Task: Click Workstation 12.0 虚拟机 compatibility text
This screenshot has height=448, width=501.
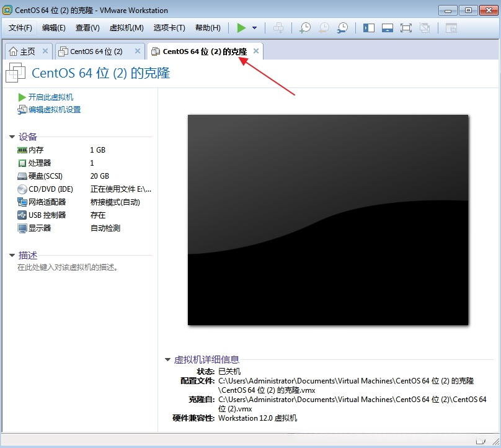Action: 257,418
